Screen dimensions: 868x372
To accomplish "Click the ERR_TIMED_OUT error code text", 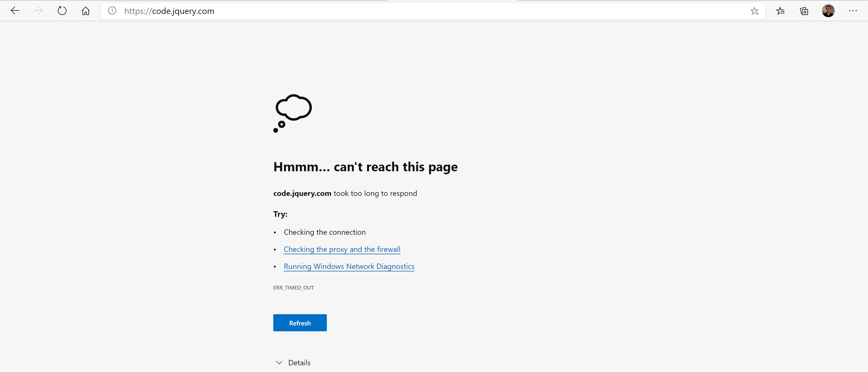I will tap(294, 287).
